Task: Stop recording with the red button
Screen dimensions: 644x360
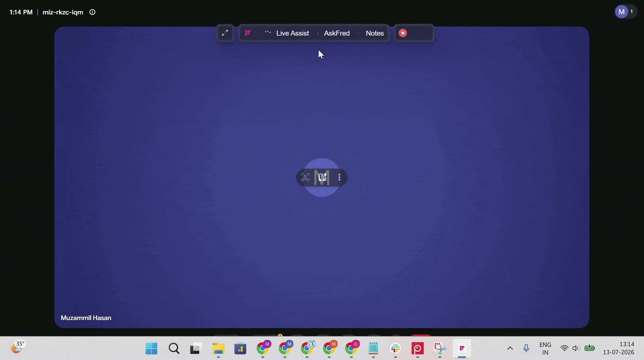Action: point(403,33)
